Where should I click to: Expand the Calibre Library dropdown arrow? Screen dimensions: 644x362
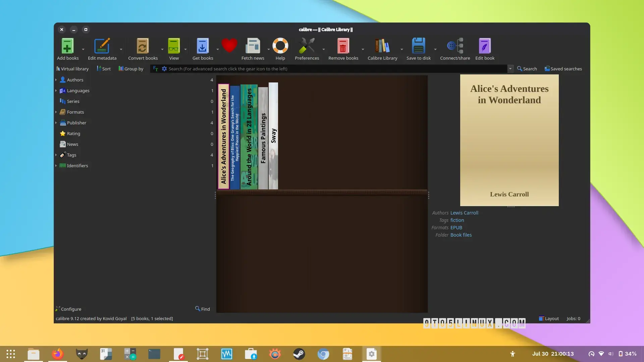point(402,49)
